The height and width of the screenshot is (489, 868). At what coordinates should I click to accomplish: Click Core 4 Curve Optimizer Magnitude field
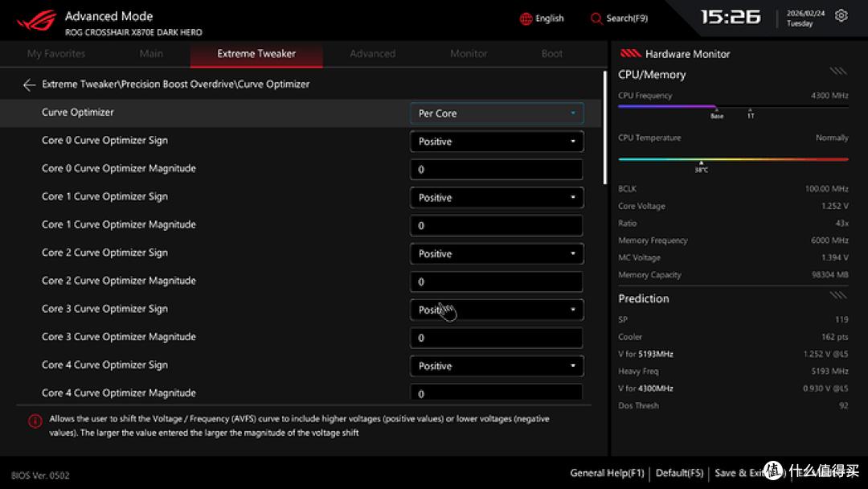497,392
